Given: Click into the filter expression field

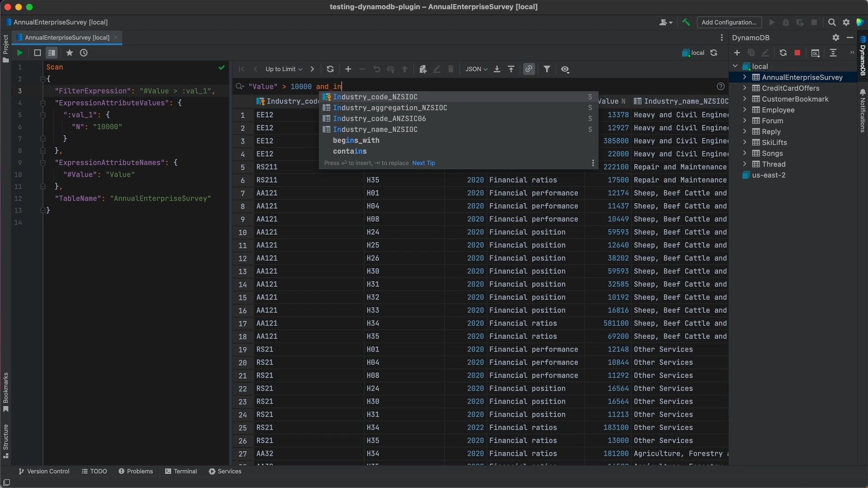Looking at the screenshot, I should pos(479,86).
